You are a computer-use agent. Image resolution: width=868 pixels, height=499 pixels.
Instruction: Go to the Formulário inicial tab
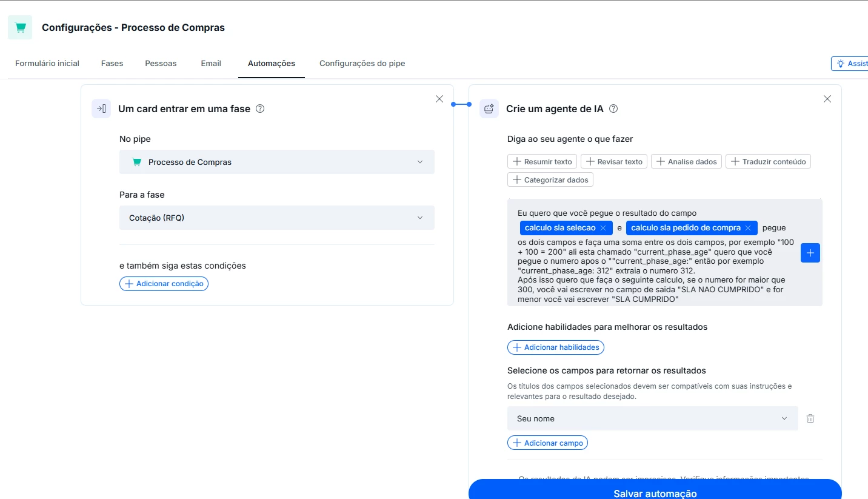coord(47,63)
